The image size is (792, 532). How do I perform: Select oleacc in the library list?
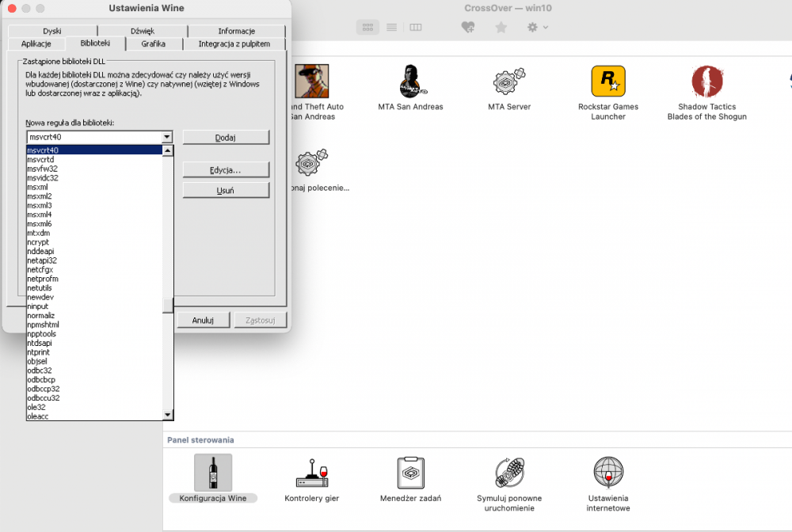coord(94,416)
